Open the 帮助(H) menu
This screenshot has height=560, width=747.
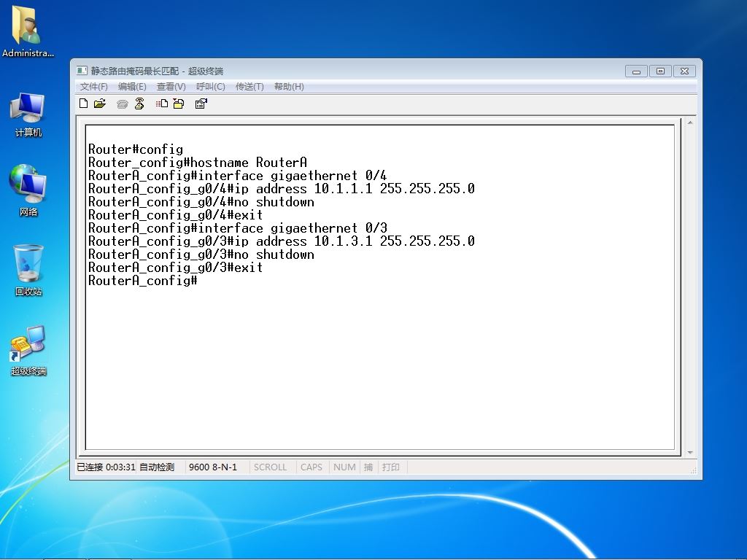point(289,87)
